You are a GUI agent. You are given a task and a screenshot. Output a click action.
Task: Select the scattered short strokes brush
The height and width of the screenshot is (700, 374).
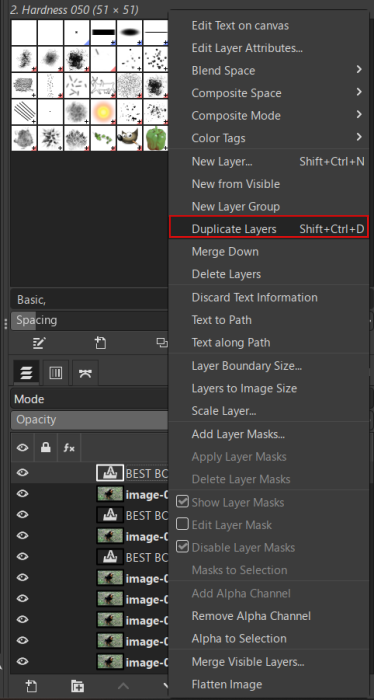pyautogui.click(x=77, y=85)
